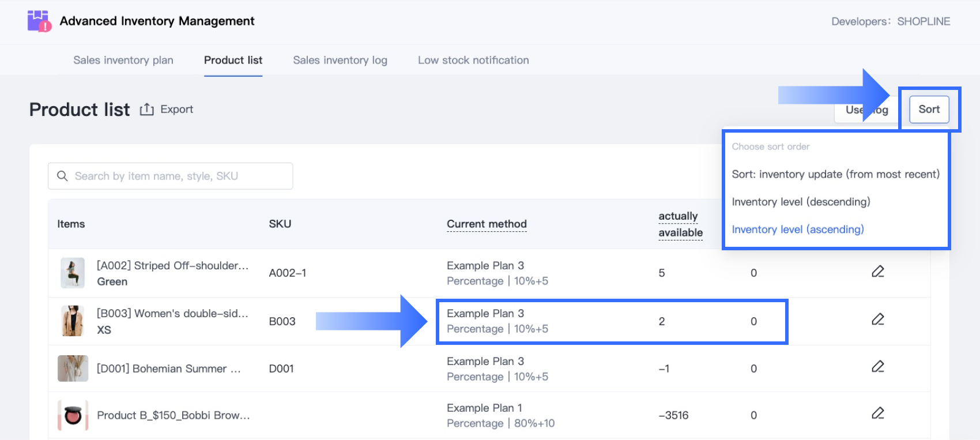Open the Striped Off-shoulder product thumbnail
The image size is (980, 440).
point(73,273)
